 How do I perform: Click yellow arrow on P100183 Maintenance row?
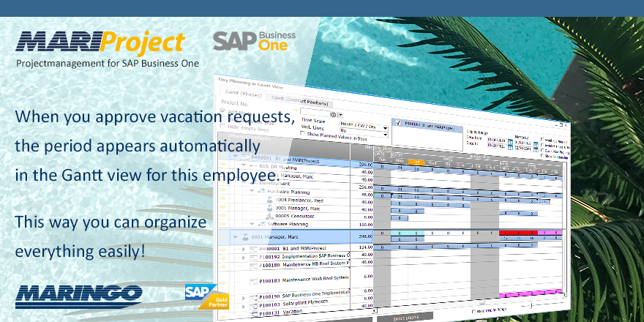pyautogui.click(x=222, y=282)
